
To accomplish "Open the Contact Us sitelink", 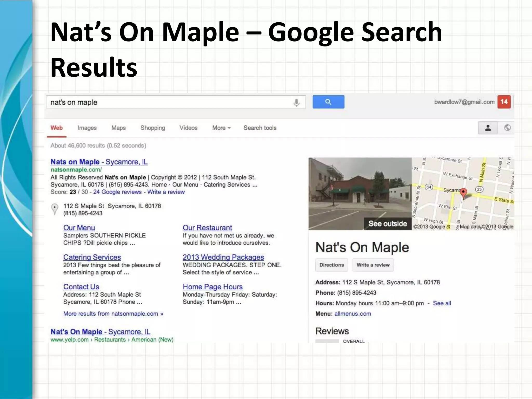I will coord(81,287).
